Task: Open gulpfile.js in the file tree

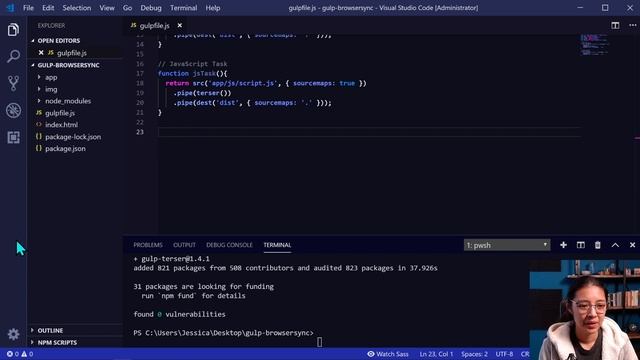Action: (x=60, y=113)
